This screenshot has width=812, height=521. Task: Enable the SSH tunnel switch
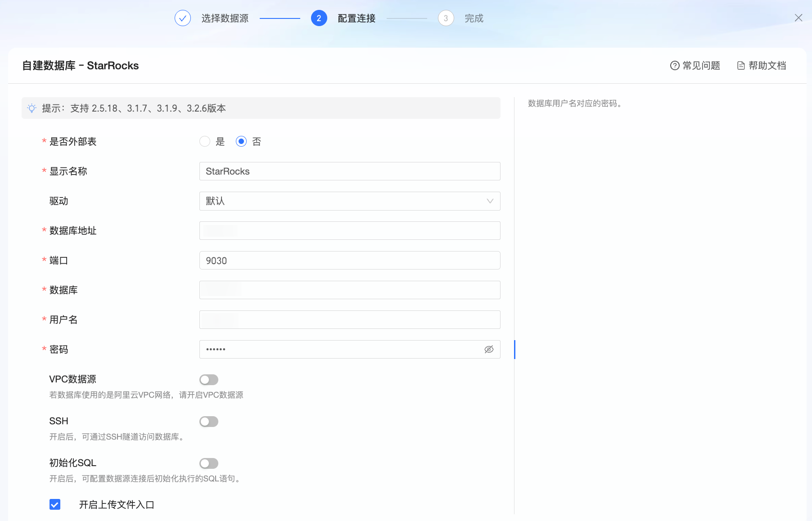[x=209, y=422]
